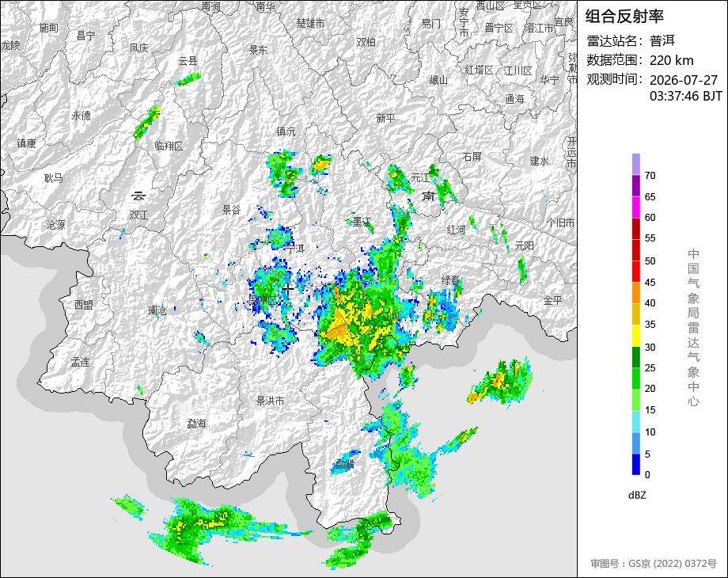This screenshot has height=578, width=728.
Task: Click the 临翔区 district label
Action: click(169, 146)
